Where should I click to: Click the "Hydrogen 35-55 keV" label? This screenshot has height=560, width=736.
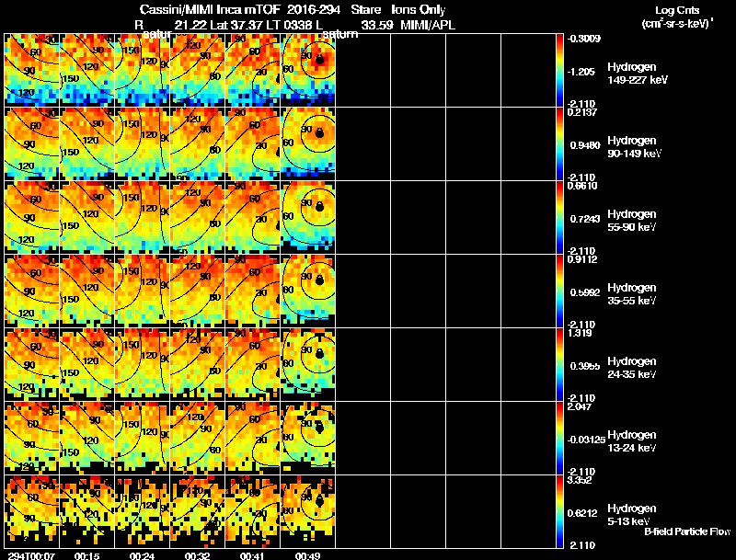tap(632, 294)
